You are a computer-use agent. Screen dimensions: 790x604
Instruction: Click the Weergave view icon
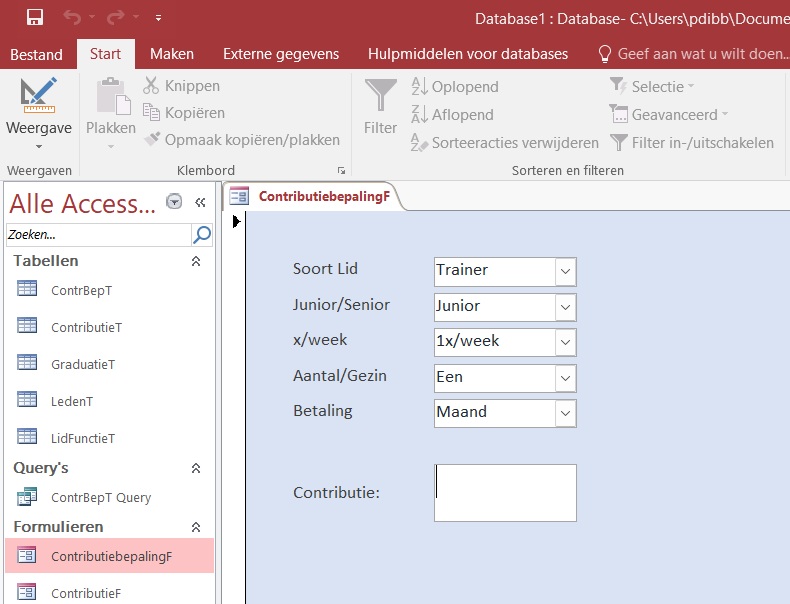point(38,95)
